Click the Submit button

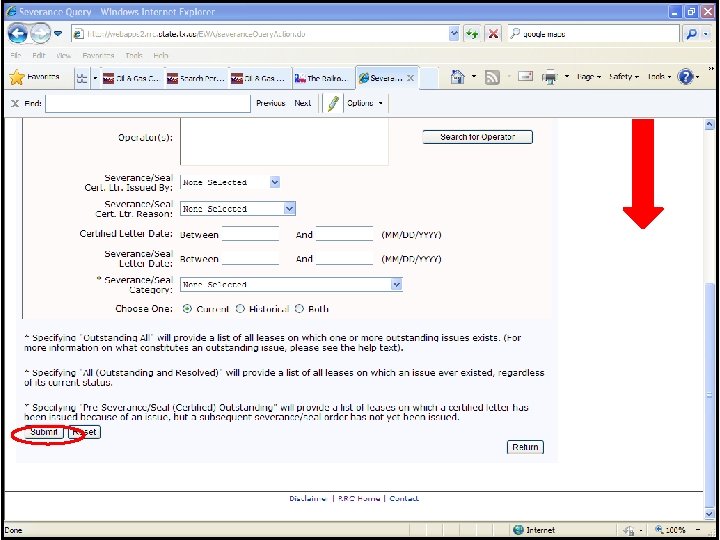(x=43, y=432)
